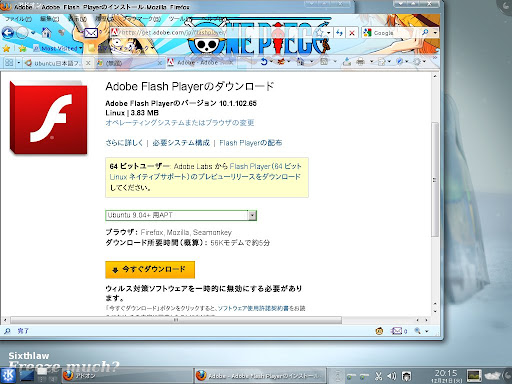
Task: Click the horizontal scrollbar thumb
Action: 176,320
